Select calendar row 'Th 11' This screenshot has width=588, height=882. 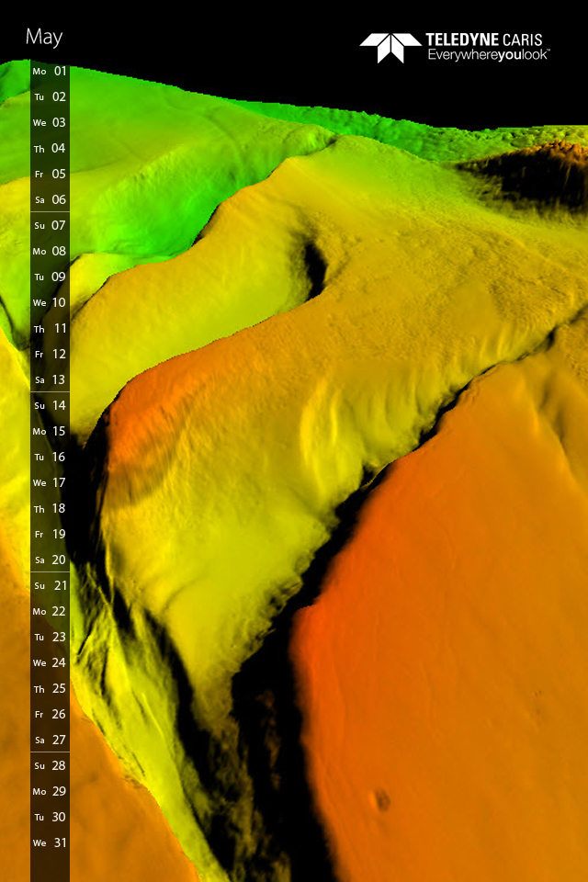(x=51, y=329)
